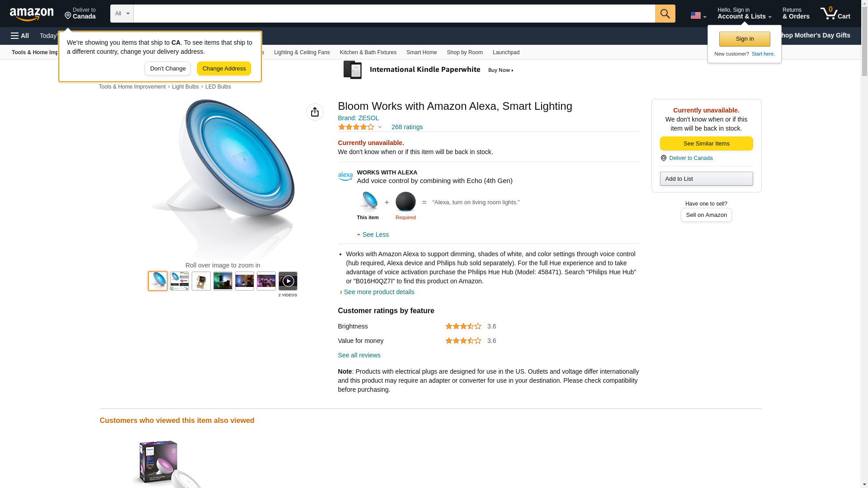Click the US flag language selector
This screenshot has height=488, width=868.
[698, 15]
